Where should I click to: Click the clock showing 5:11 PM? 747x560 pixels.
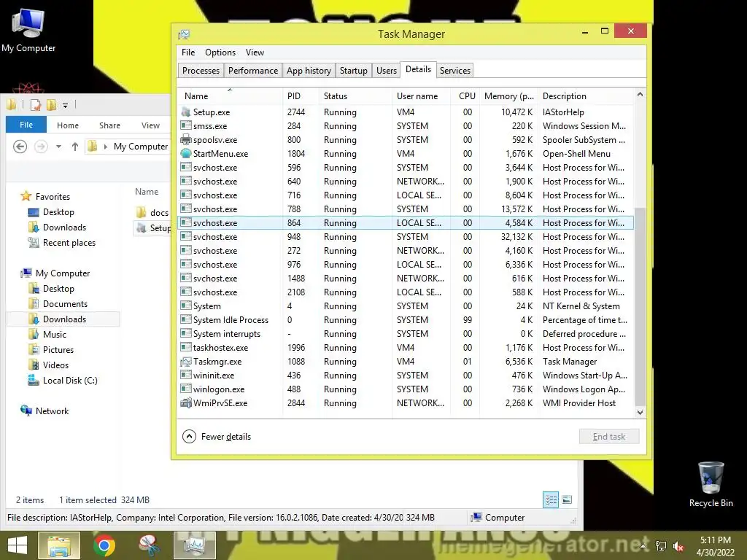(x=715, y=540)
